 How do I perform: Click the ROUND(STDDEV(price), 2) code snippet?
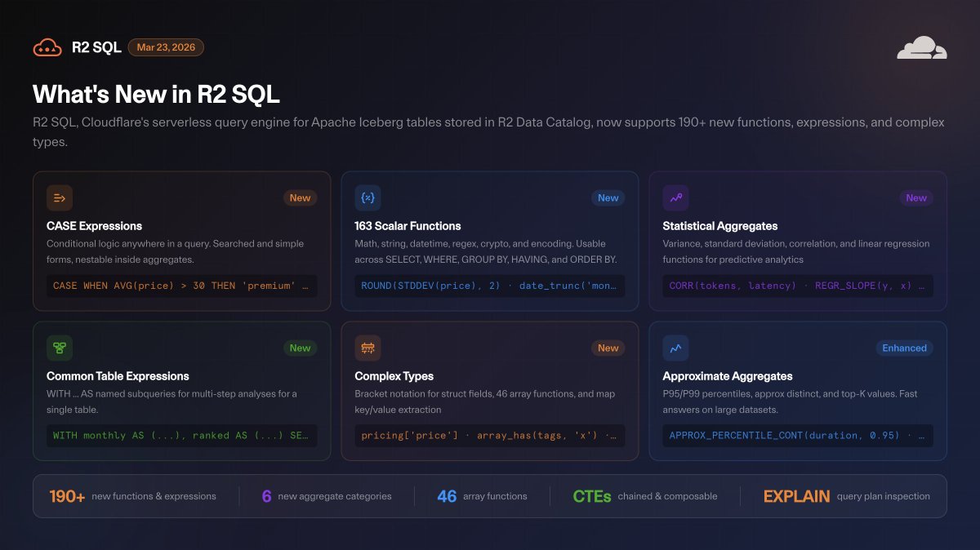point(490,286)
